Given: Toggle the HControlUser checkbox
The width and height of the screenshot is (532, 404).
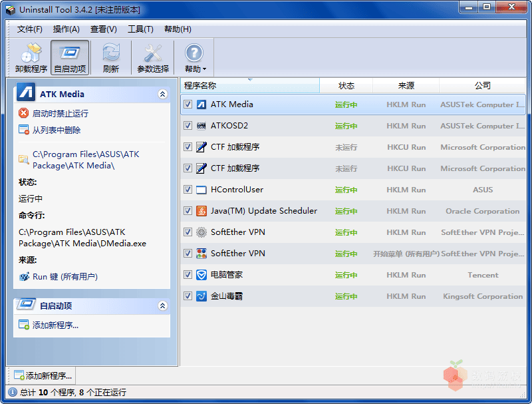Looking at the screenshot, I should click(188, 190).
